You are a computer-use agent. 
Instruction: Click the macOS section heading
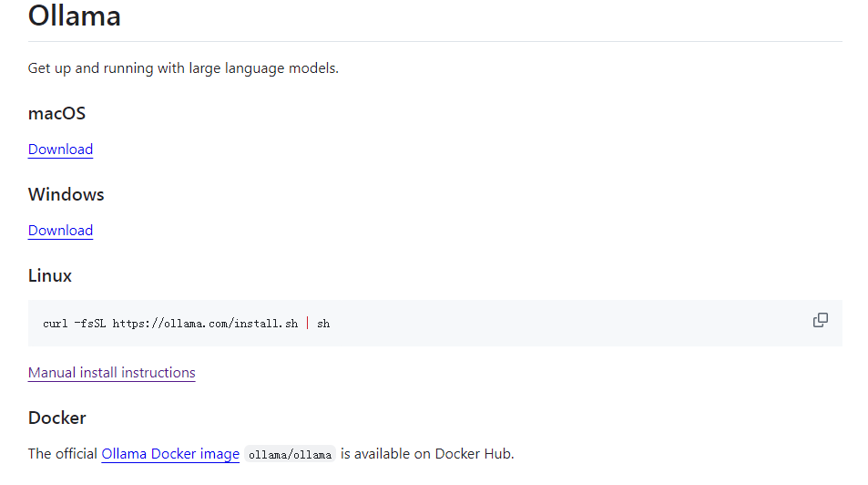coord(56,114)
